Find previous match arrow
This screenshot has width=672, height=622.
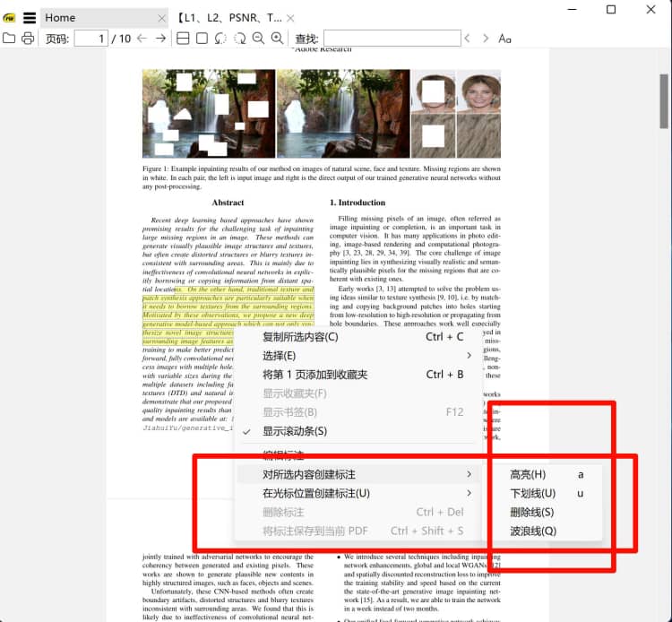point(467,39)
